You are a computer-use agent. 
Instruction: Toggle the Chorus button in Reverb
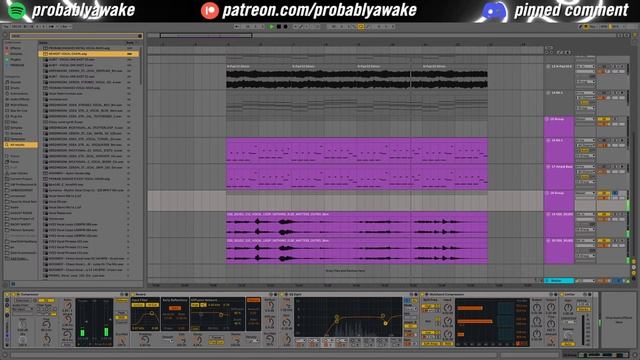tap(253, 300)
